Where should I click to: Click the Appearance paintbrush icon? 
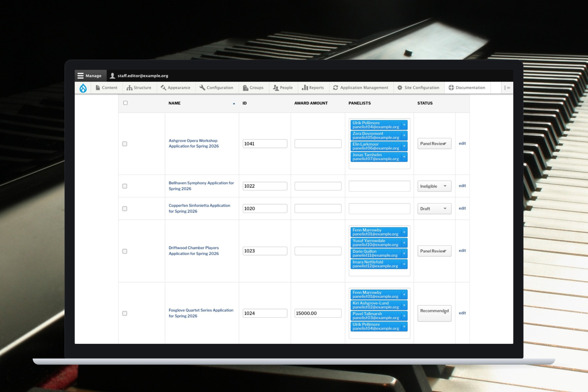pyautogui.click(x=163, y=87)
